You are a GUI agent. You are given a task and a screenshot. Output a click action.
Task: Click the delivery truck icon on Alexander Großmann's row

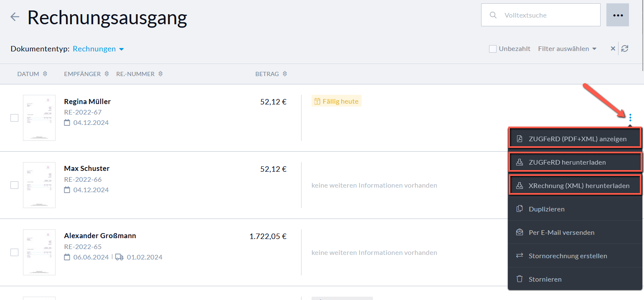pyautogui.click(x=119, y=257)
